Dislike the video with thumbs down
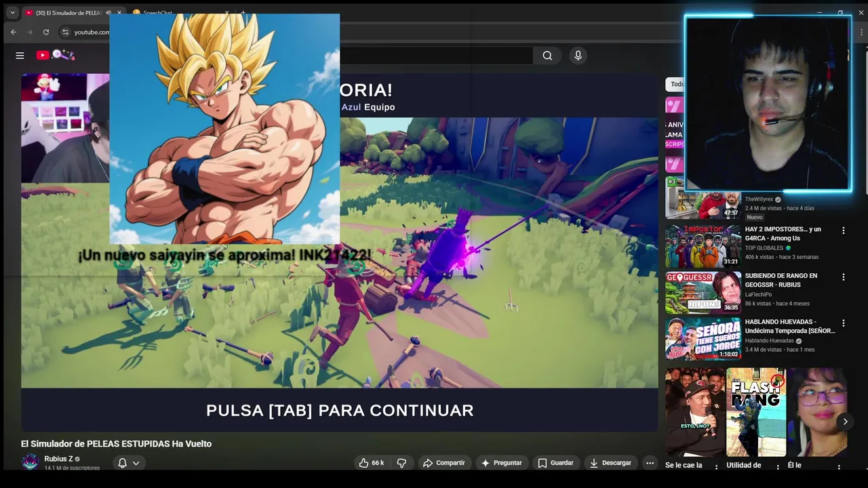 click(401, 463)
